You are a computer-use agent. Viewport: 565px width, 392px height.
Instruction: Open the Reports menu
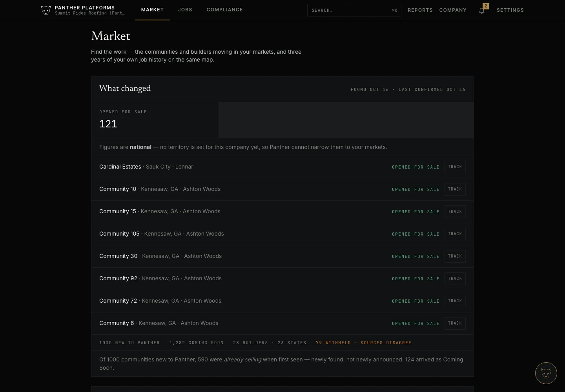click(x=420, y=10)
